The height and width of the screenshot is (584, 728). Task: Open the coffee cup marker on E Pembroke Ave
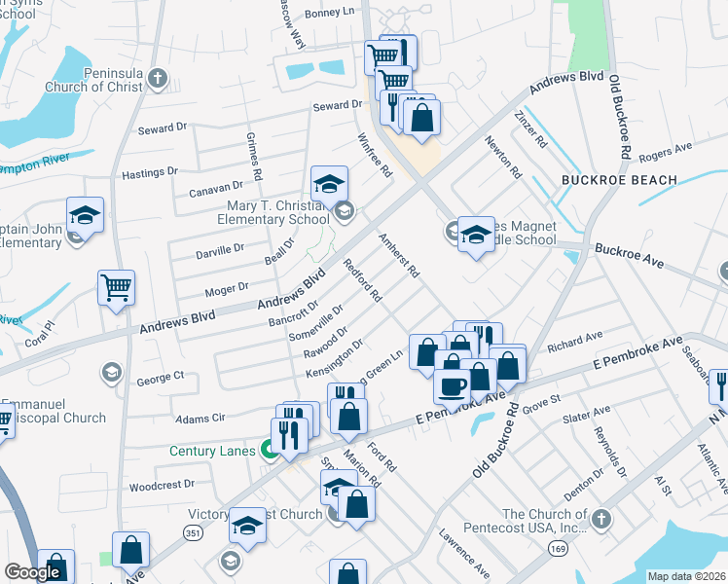tap(452, 388)
